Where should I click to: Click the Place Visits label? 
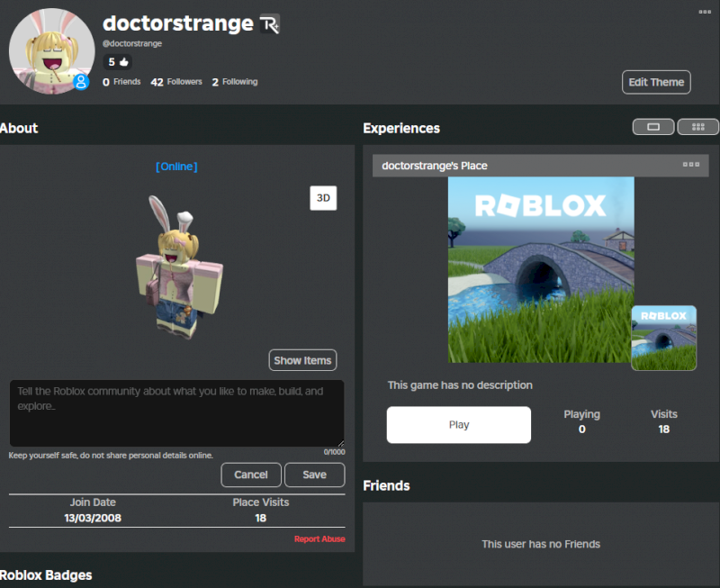tap(261, 502)
